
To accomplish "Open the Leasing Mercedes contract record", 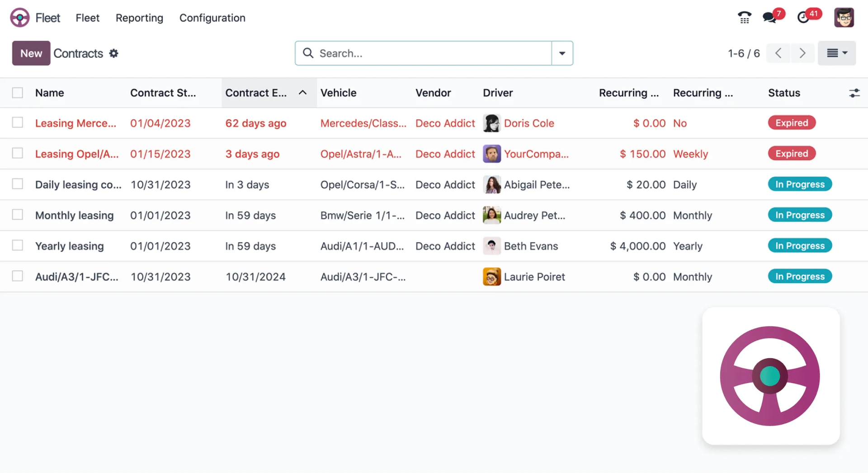I will click(x=75, y=123).
